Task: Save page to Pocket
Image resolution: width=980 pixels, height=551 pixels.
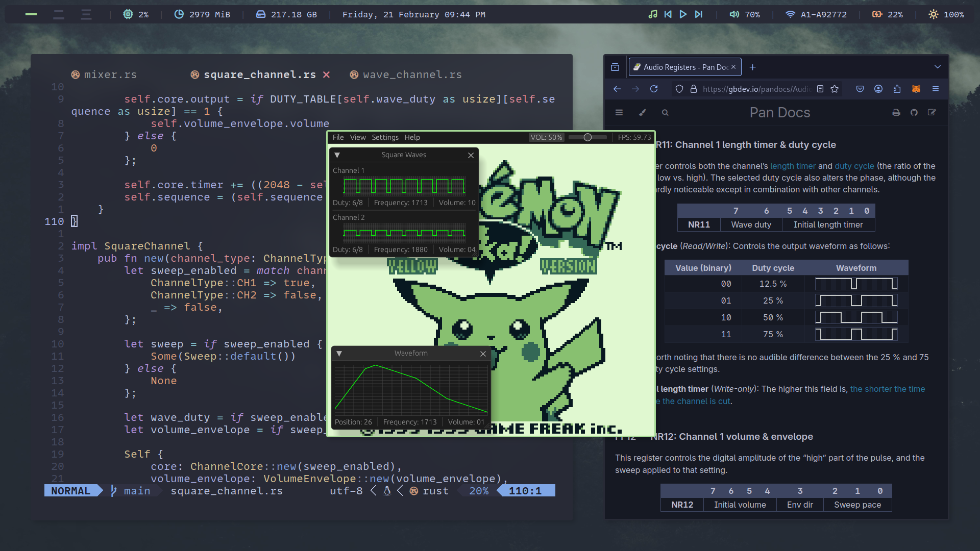Action: pyautogui.click(x=860, y=89)
